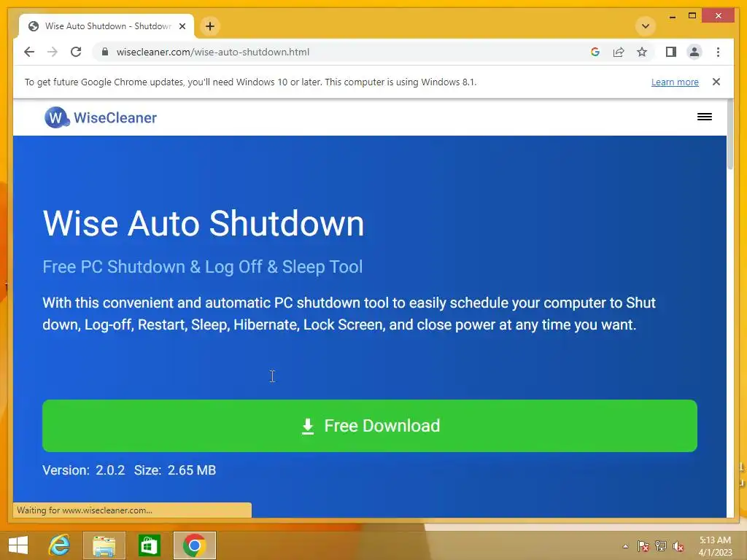Open the Windows Start button
Screen dimensions: 747x560
pos(18,545)
